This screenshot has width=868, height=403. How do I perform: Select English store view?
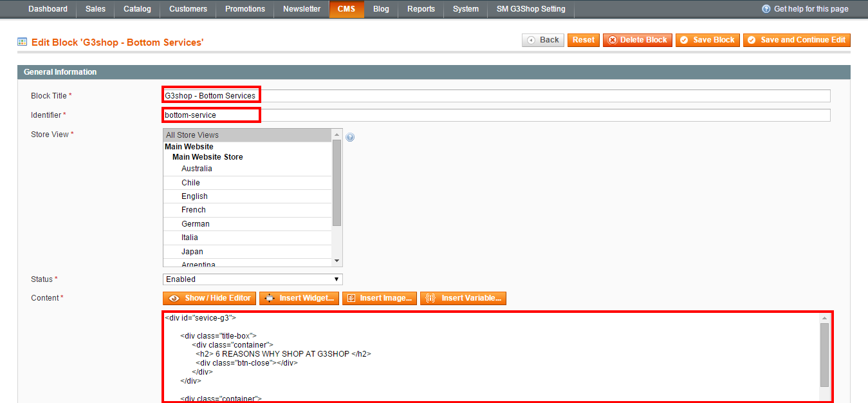point(247,196)
